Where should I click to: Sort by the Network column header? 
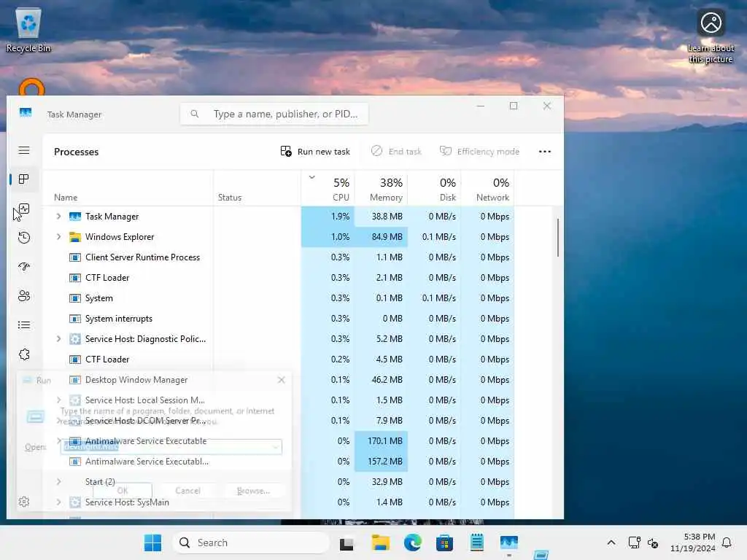(487, 189)
